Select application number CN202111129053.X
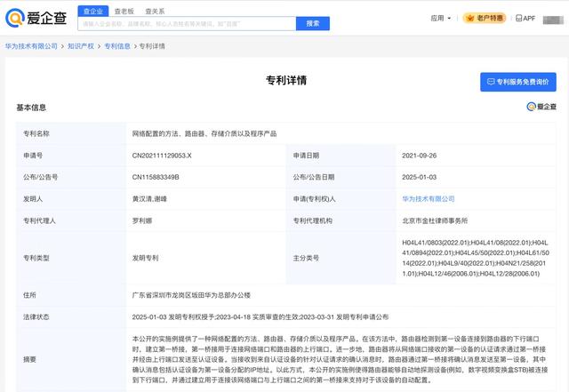 click(162, 156)
